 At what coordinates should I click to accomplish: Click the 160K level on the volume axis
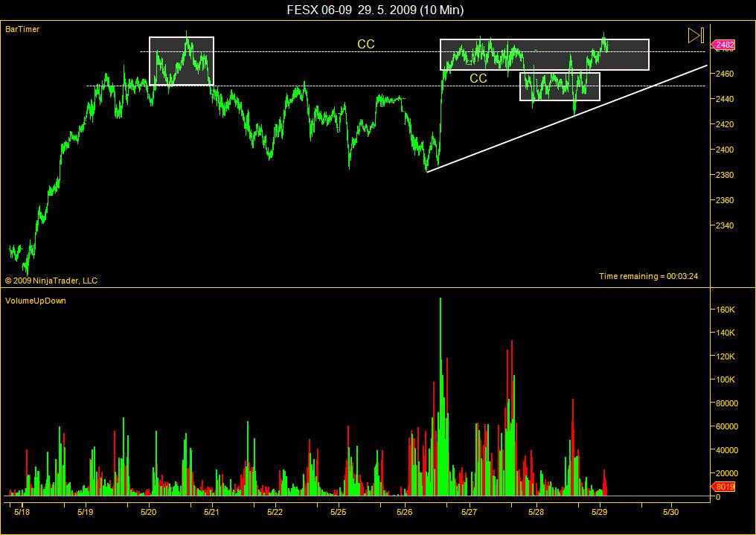click(x=725, y=309)
